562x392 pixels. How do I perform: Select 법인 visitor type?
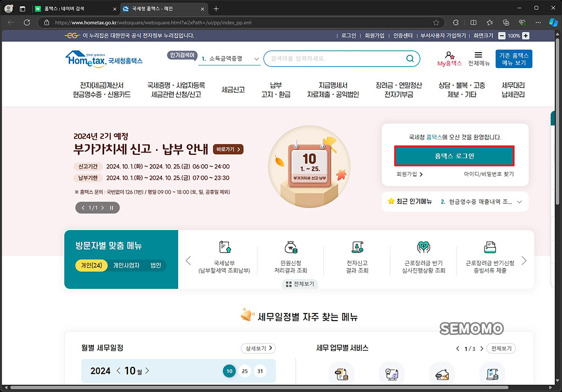(x=155, y=265)
